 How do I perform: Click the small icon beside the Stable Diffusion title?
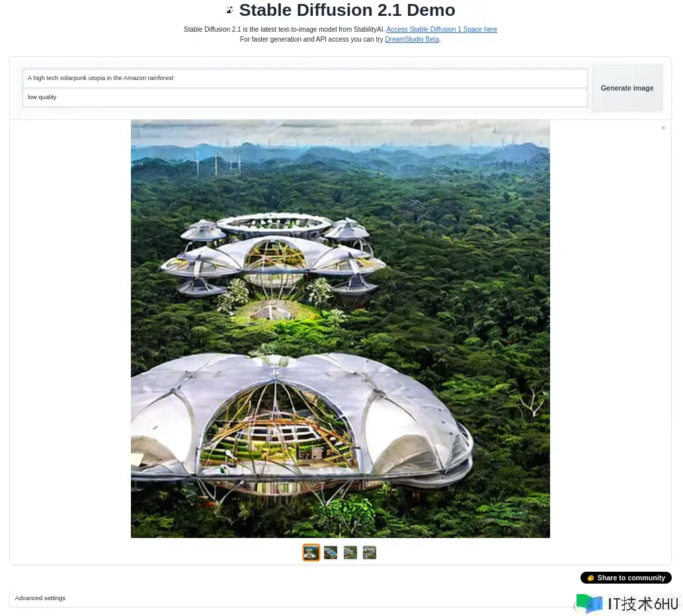click(x=230, y=10)
